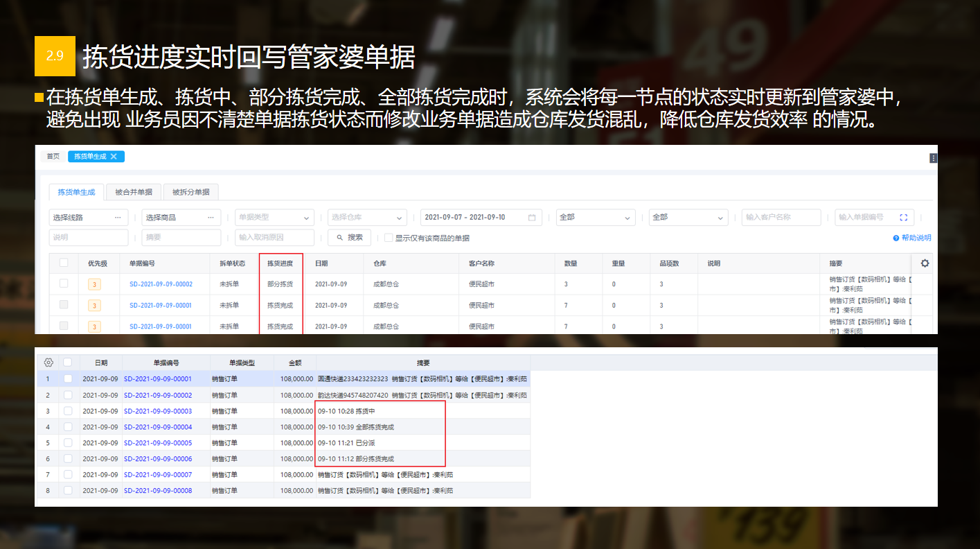Open the column settings gear icon

point(925,263)
